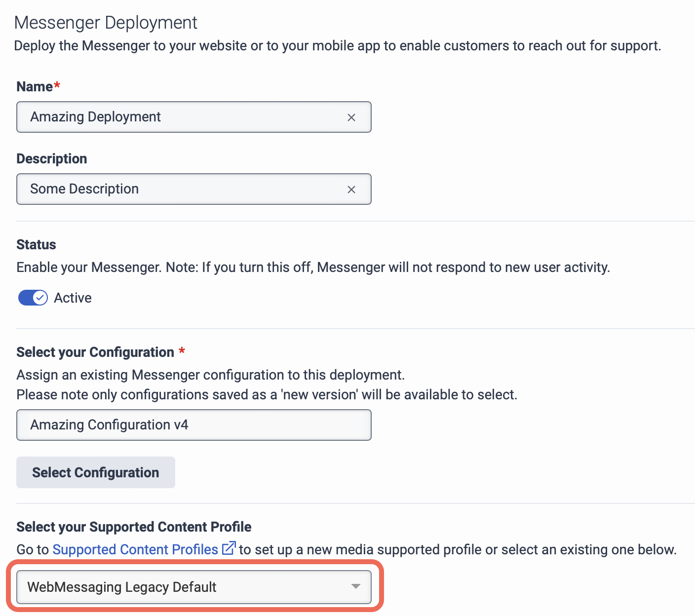The width and height of the screenshot is (695, 616).
Task: Click the Select your Configuration heading
Action: tap(95, 352)
